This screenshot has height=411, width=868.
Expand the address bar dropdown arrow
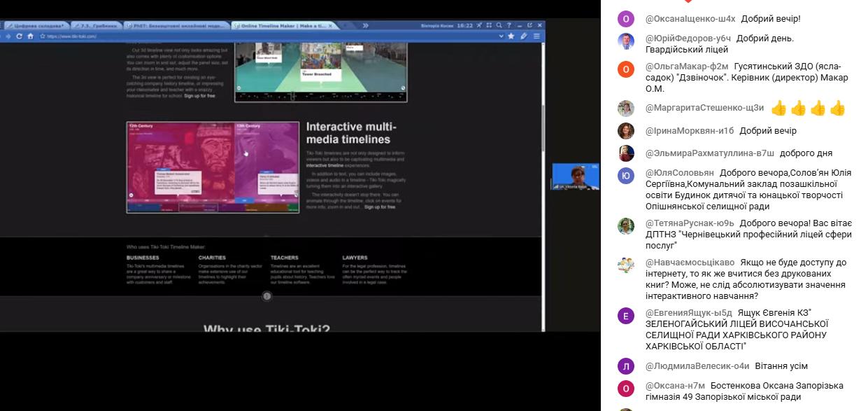(x=501, y=36)
